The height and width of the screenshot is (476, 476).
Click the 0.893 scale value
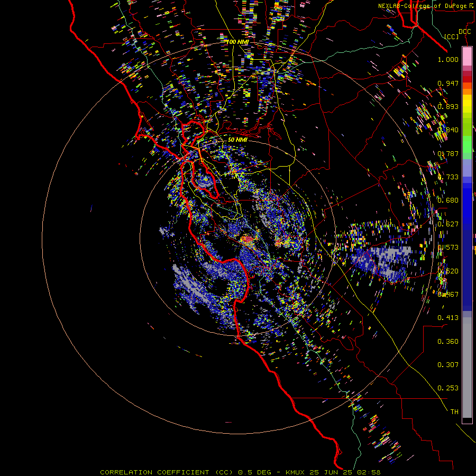click(x=448, y=106)
